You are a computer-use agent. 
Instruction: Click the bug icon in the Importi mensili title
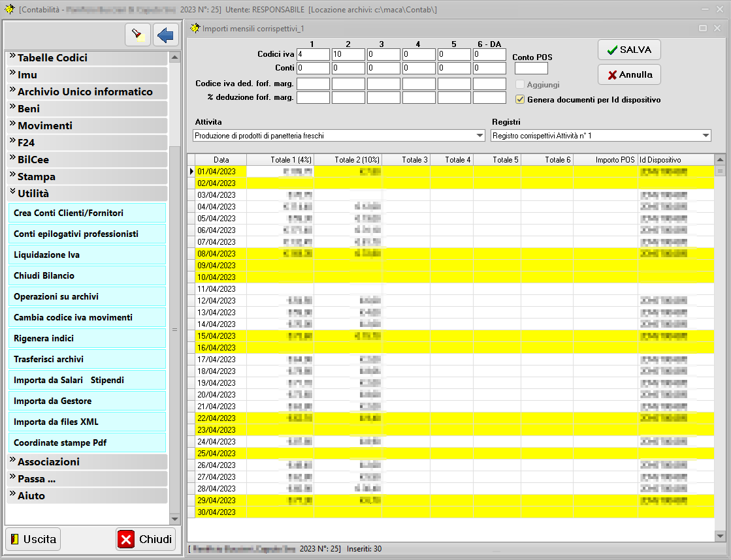pos(195,29)
